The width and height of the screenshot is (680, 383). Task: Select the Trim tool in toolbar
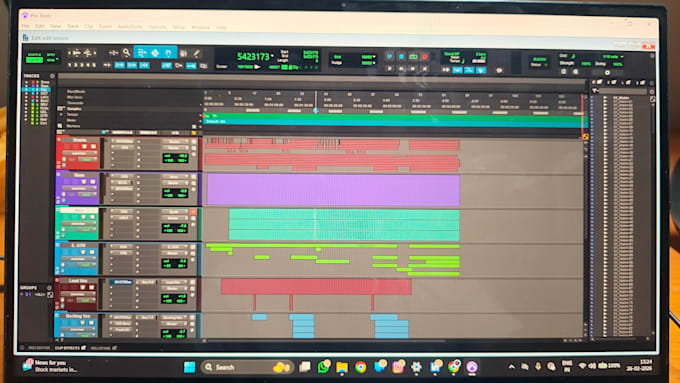pyautogui.click(x=142, y=53)
